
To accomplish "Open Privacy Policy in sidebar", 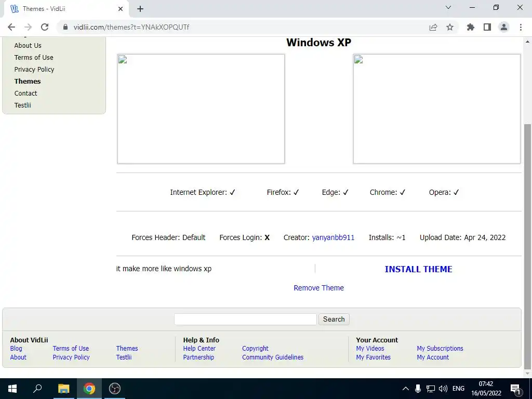I will [x=34, y=69].
